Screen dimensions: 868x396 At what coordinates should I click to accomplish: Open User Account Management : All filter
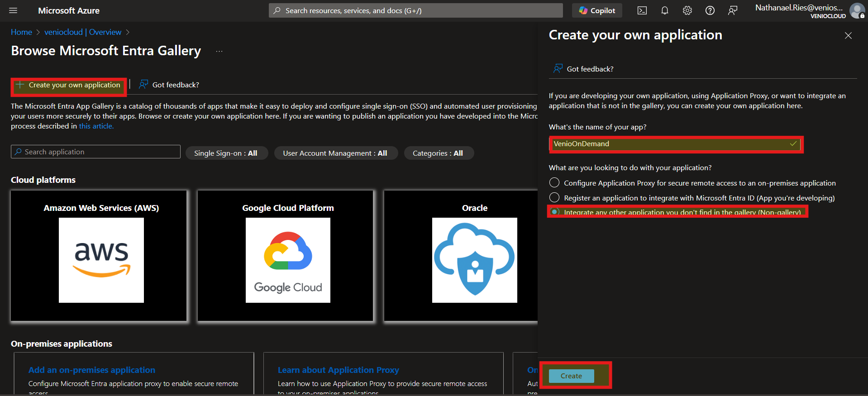click(x=335, y=153)
